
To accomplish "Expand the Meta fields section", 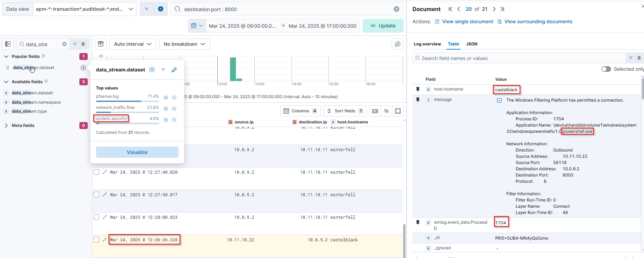I will (6, 126).
